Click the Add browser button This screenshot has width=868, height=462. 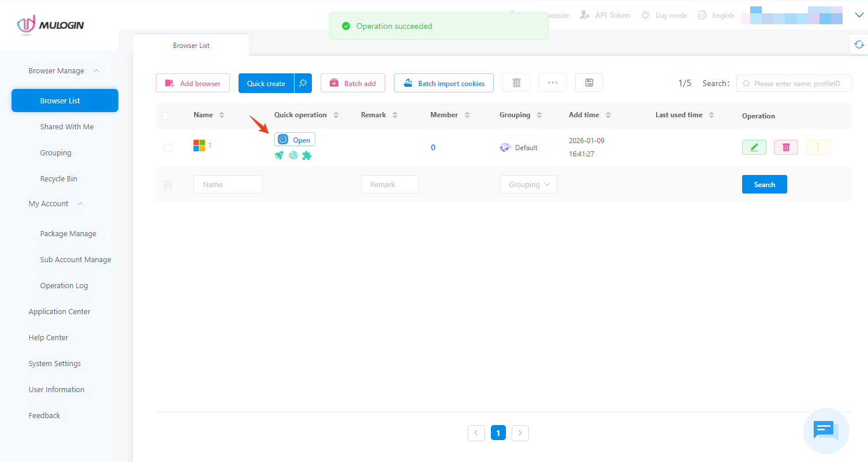tap(192, 83)
